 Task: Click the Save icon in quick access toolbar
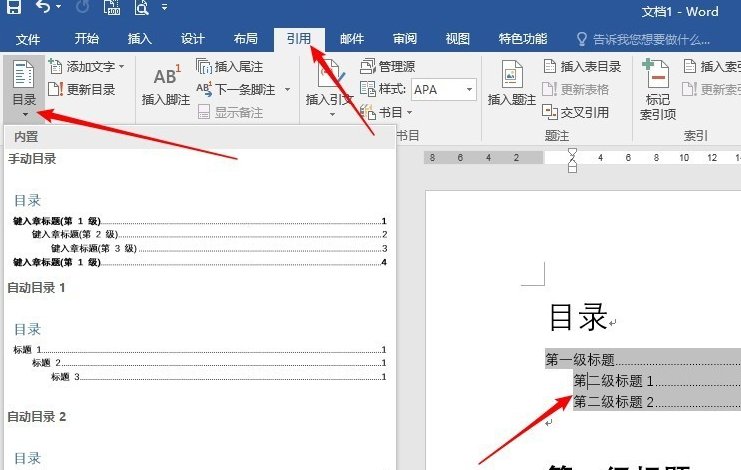coord(14,7)
